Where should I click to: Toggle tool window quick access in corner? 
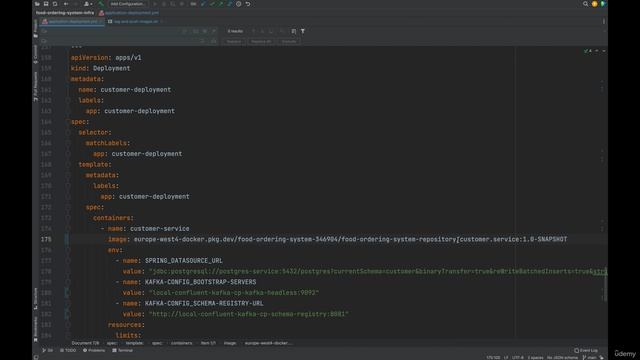tap(36, 358)
